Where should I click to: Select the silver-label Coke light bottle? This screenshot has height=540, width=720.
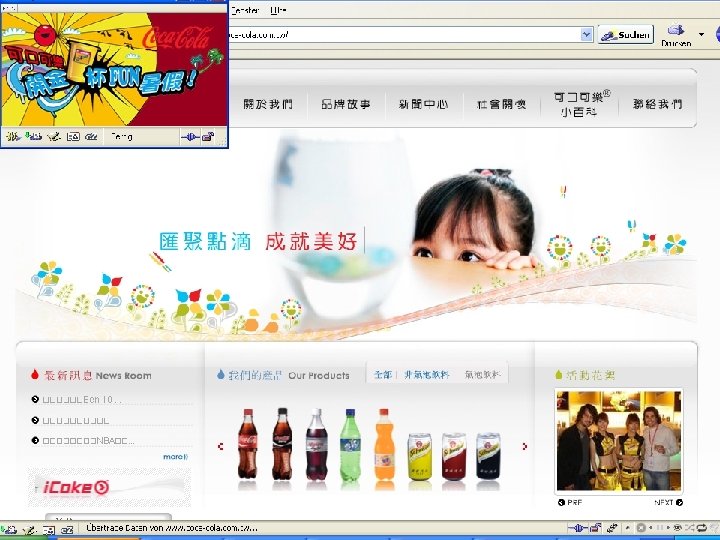(x=317, y=445)
